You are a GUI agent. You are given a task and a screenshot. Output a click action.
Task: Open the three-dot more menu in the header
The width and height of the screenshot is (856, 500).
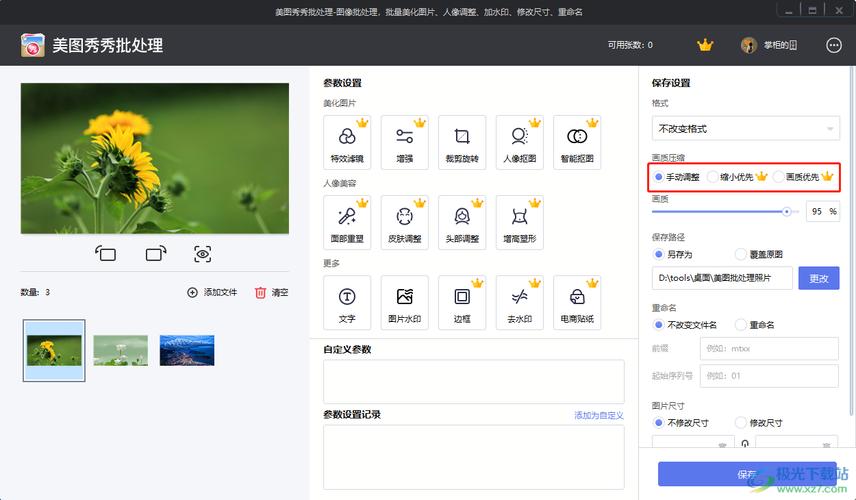(834, 45)
